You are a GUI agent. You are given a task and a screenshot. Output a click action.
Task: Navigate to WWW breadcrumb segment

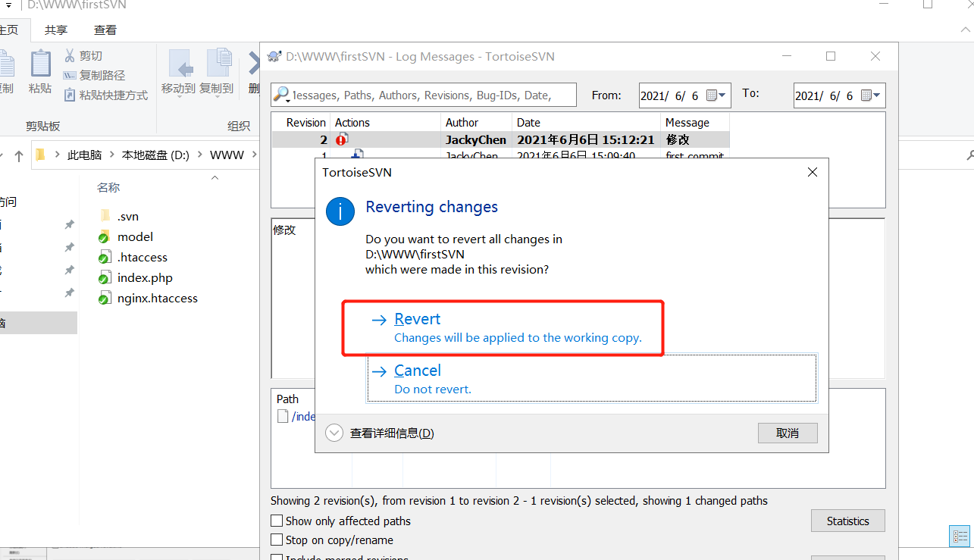tap(227, 155)
